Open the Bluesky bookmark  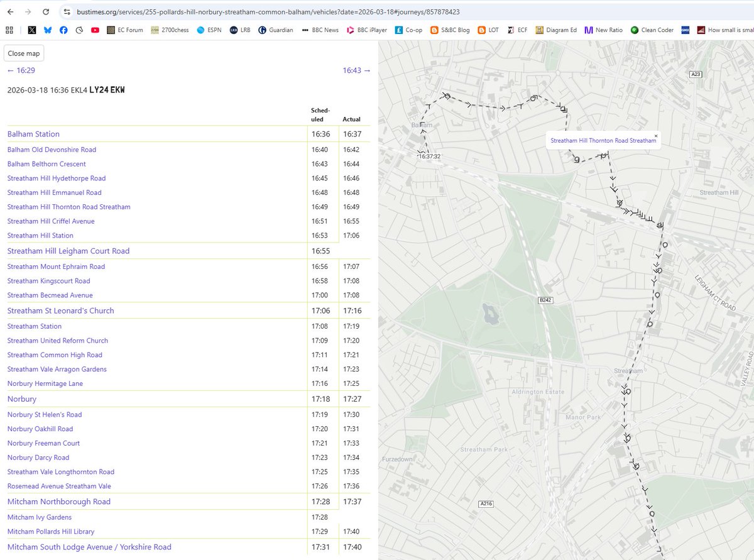[x=48, y=30]
